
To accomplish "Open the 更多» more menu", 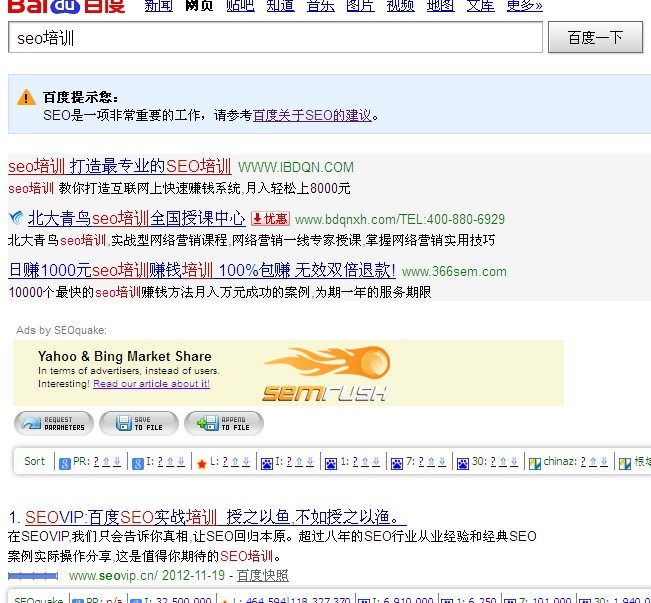I will pyautogui.click(x=524, y=6).
